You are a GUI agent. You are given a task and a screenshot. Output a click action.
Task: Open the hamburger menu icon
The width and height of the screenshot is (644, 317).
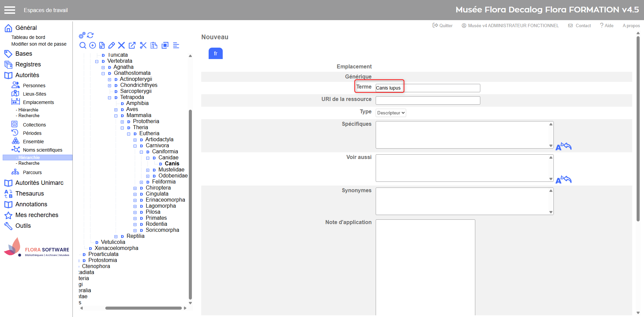(10, 10)
